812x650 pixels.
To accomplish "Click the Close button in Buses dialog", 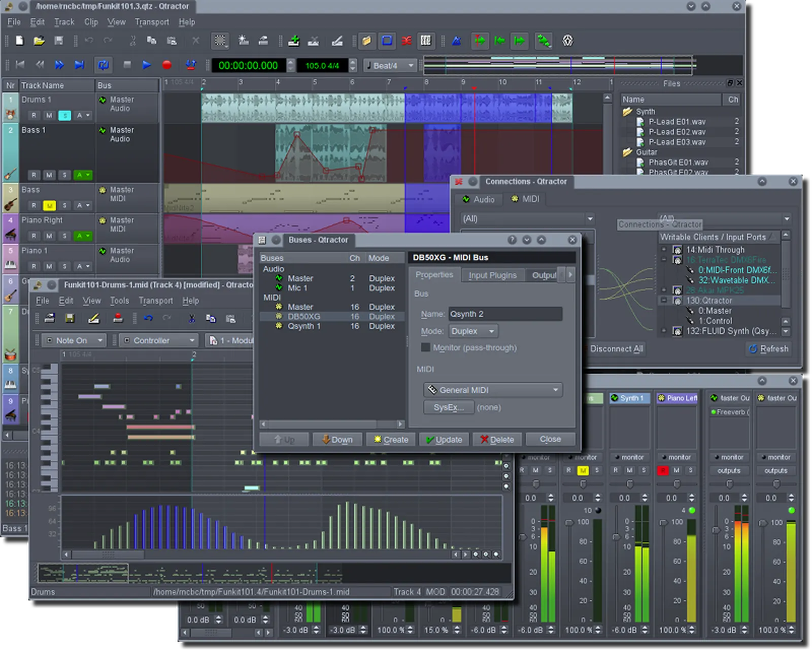I will coord(551,439).
